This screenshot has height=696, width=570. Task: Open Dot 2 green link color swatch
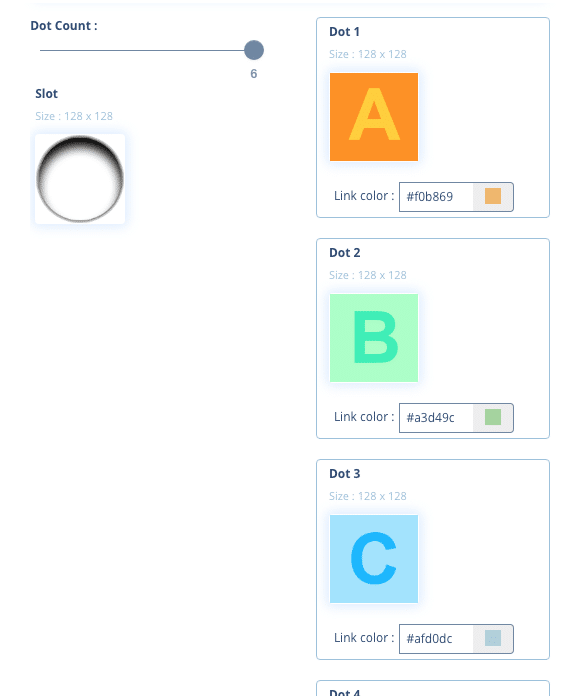[493, 417]
